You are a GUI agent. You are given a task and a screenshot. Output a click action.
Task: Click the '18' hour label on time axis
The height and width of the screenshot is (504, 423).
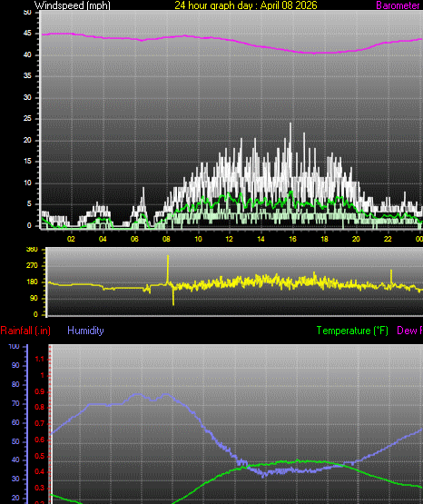click(x=324, y=239)
